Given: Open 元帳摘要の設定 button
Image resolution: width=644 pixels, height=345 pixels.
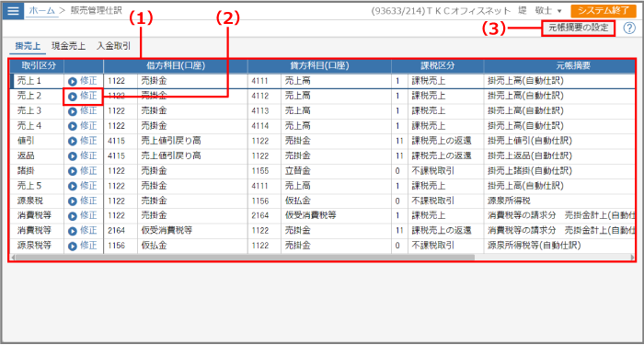Looking at the screenshot, I should [579, 29].
